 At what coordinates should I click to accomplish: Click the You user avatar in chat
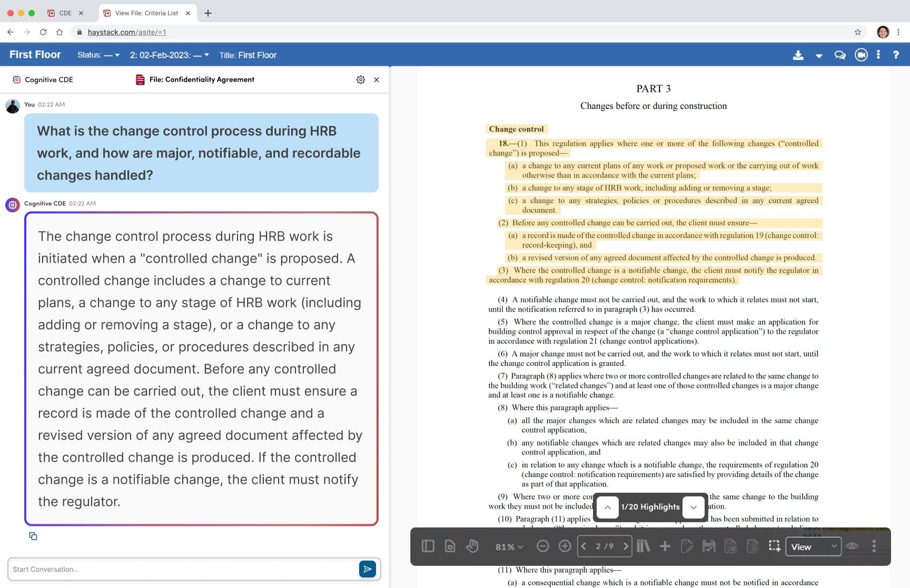(13, 106)
